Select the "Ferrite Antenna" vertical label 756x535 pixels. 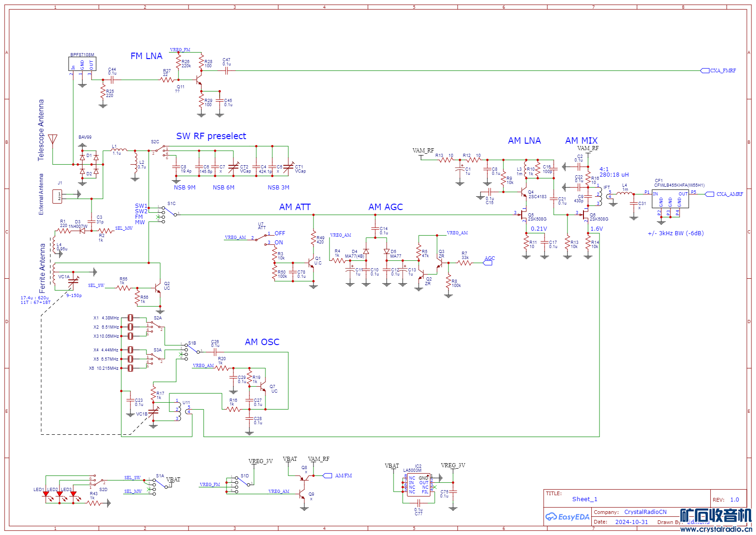pyautogui.click(x=43, y=268)
